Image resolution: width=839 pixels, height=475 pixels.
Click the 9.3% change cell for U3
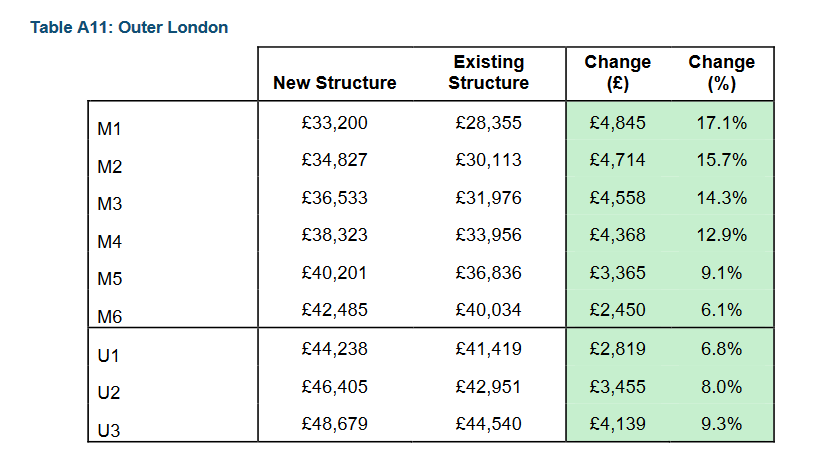[721, 424]
